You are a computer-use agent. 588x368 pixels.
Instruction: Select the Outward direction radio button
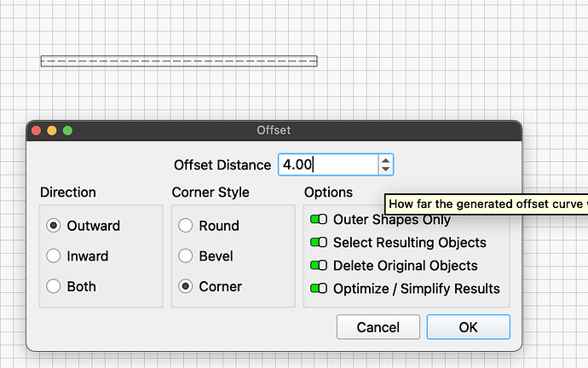pos(54,226)
